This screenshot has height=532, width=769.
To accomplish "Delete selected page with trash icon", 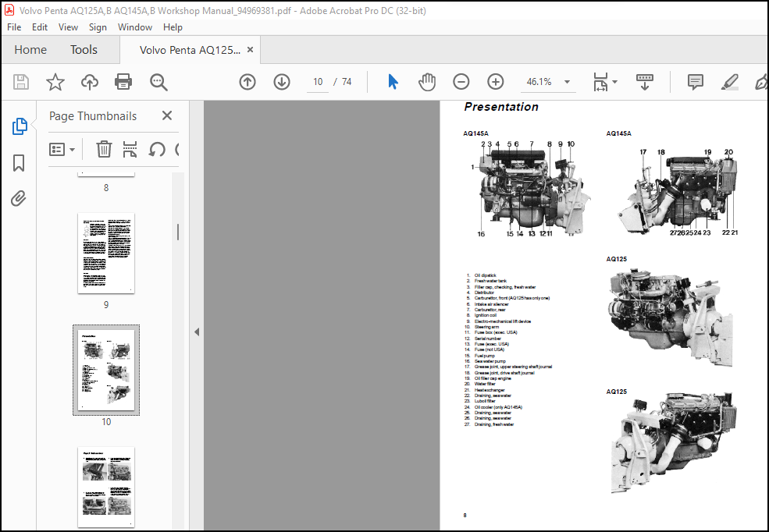I will pos(104,149).
